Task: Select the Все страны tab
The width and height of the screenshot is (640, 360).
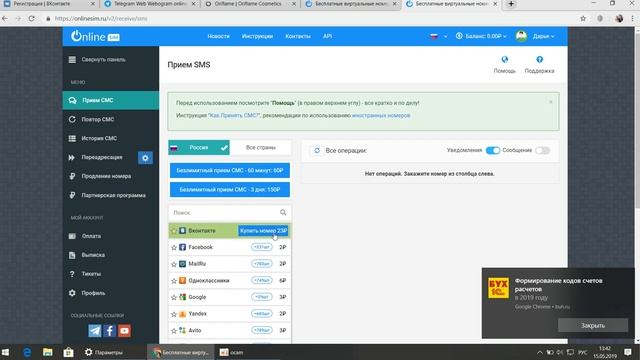Action: tap(261, 148)
